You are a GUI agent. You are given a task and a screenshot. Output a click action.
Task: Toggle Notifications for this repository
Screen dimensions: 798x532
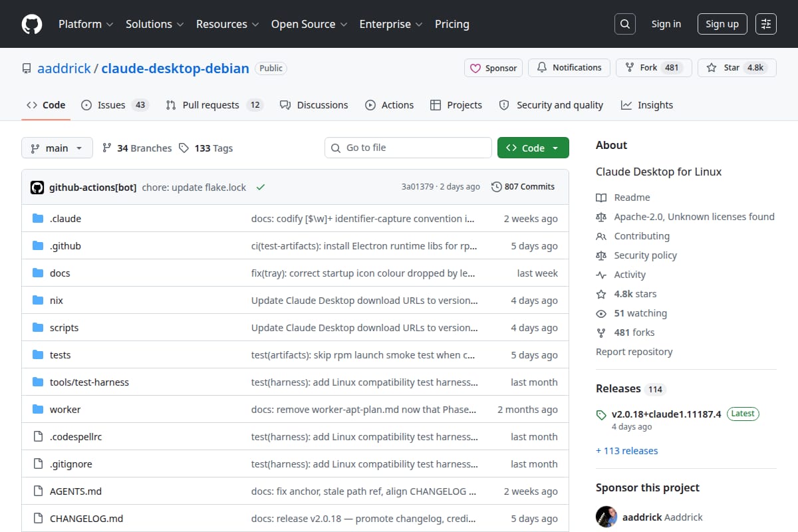click(569, 68)
